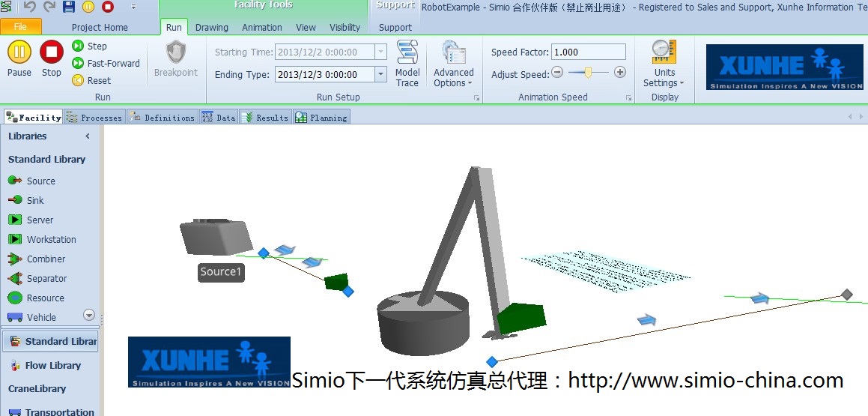Fast-Forward the simulation
Image resolution: width=868 pixels, height=416 pixels.
78,63
